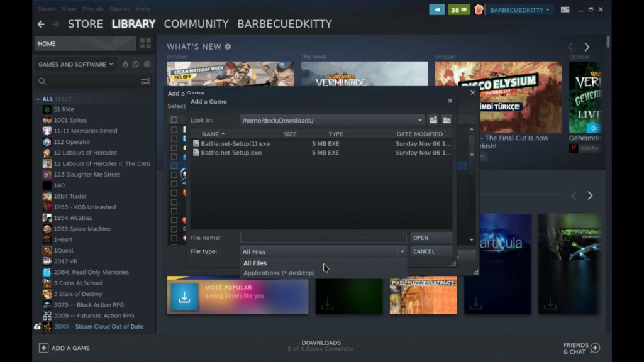Tick the bottom program-list checkbox
Image resolution: width=644 pixels, height=362 pixels.
pos(174,238)
